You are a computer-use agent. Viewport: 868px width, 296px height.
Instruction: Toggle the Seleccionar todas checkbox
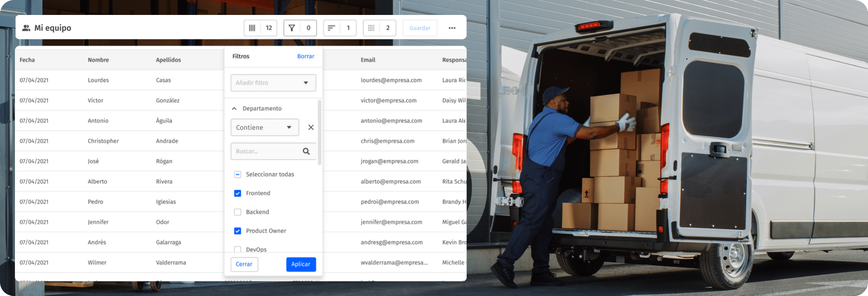[238, 175]
